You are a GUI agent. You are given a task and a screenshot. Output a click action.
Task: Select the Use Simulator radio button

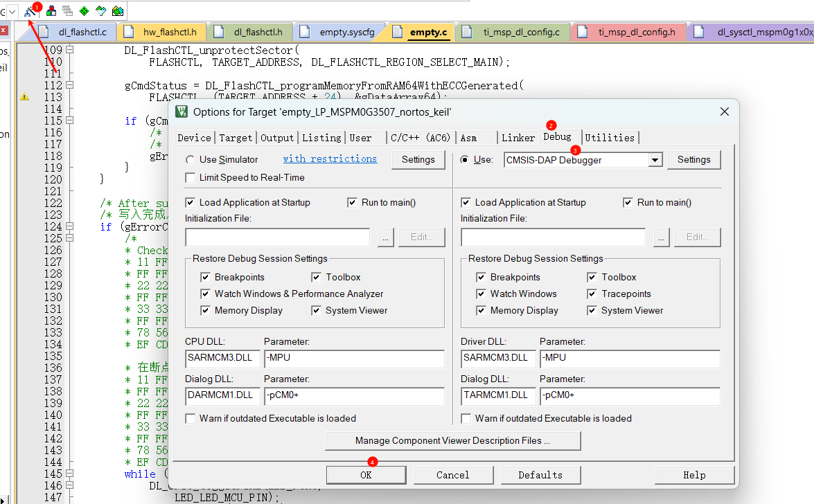(190, 159)
